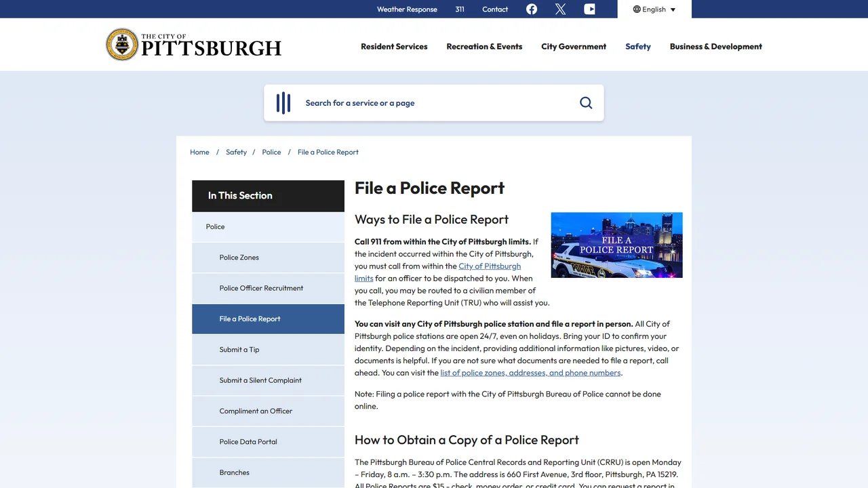
Task: Open the Business & Development menu
Action: 716,47
